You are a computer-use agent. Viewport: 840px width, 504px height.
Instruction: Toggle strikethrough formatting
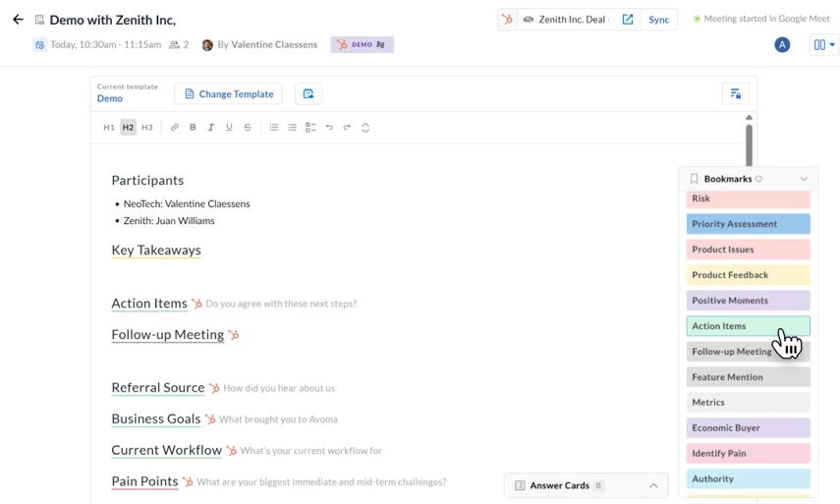(x=247, y=127)
